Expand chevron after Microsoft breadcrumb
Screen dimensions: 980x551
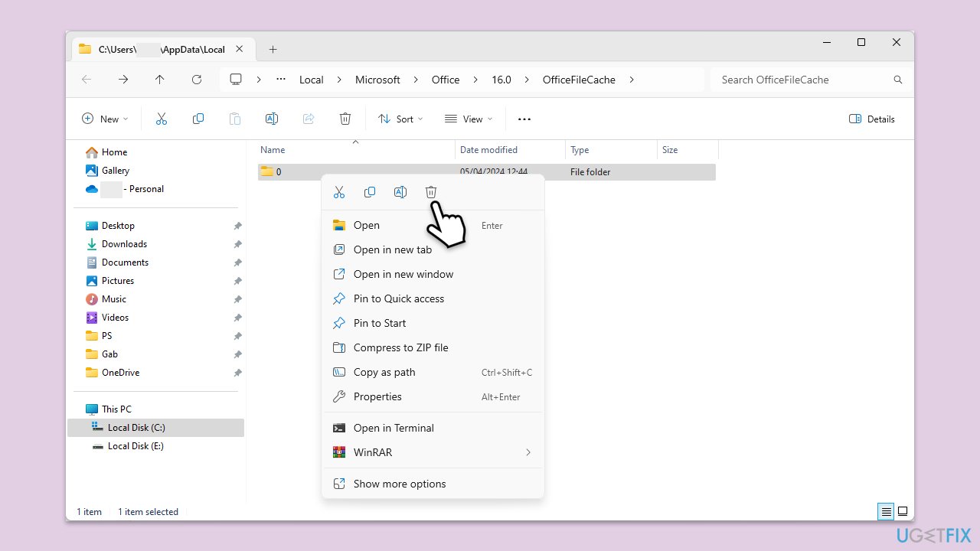click(416, 80)
